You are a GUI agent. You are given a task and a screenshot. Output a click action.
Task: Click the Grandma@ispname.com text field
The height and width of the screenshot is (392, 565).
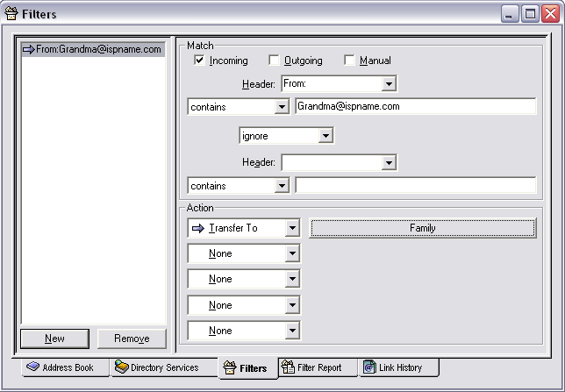[x=415, y=106]
